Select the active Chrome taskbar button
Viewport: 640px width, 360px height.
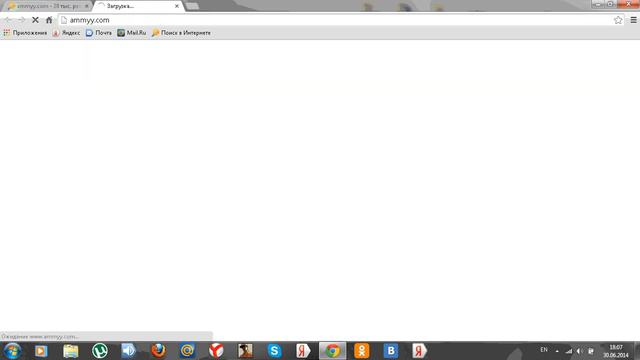[x=332, y=351]
